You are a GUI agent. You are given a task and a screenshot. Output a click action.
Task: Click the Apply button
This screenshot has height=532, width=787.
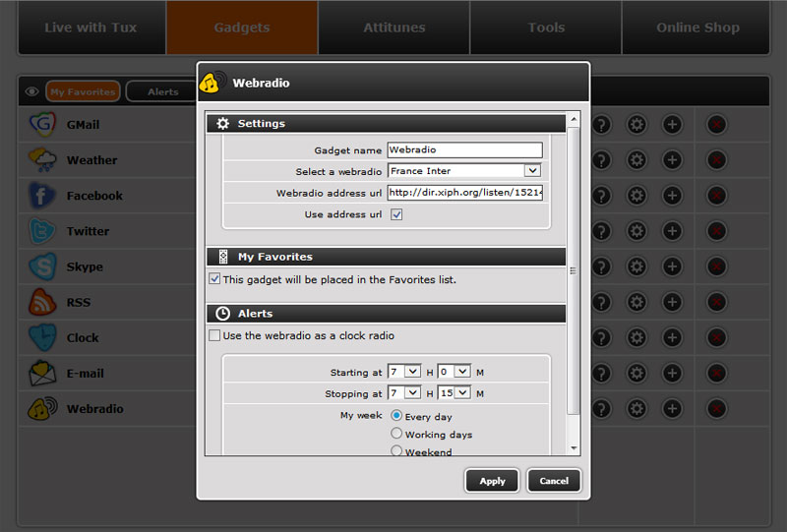click(492, 481)
